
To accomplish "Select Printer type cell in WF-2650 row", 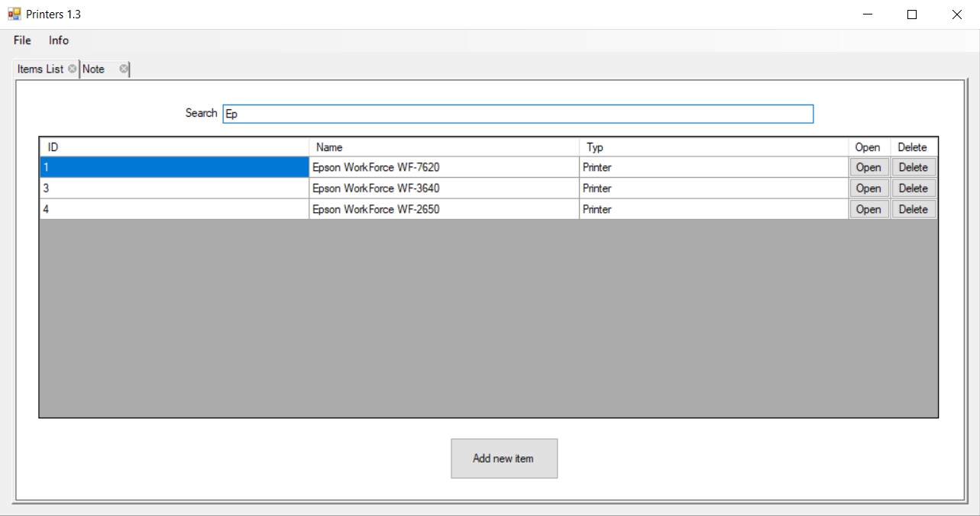I will (x=713, y=209).
